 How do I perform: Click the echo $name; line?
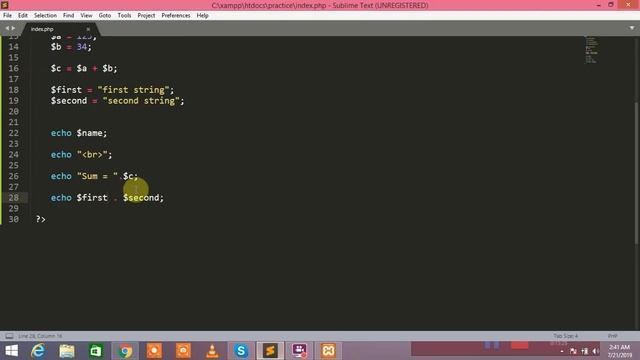[79, 133]
